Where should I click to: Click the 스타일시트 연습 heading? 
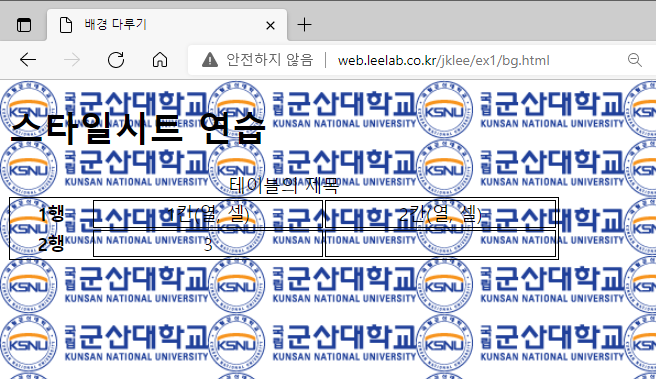[x=138, y=128]
